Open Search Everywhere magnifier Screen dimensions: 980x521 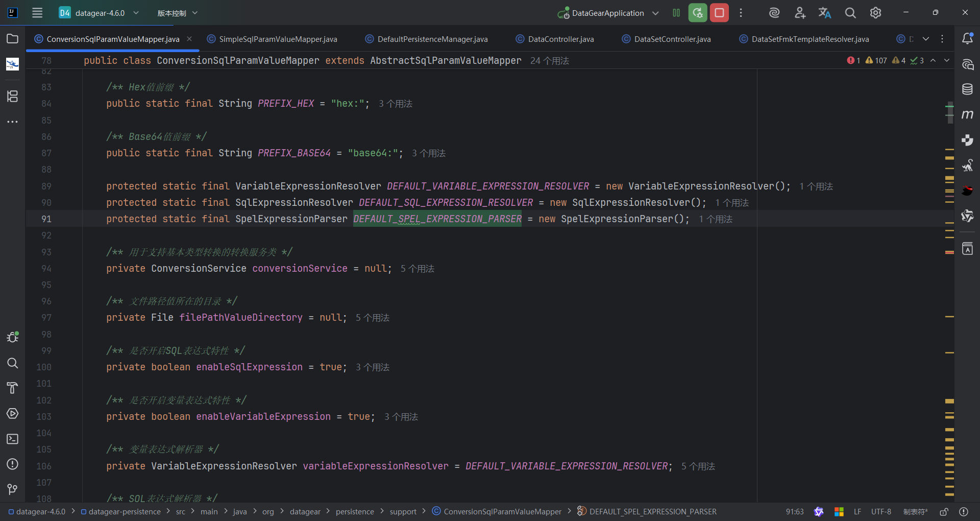[850, 13]
